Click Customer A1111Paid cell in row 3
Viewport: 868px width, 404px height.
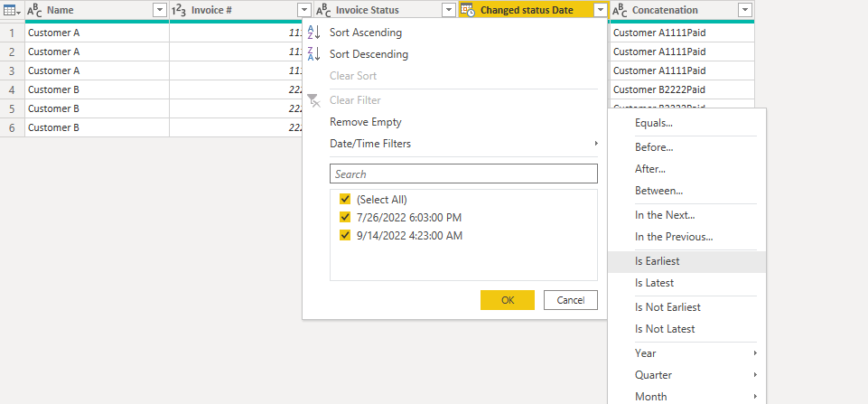coord(682,70)
